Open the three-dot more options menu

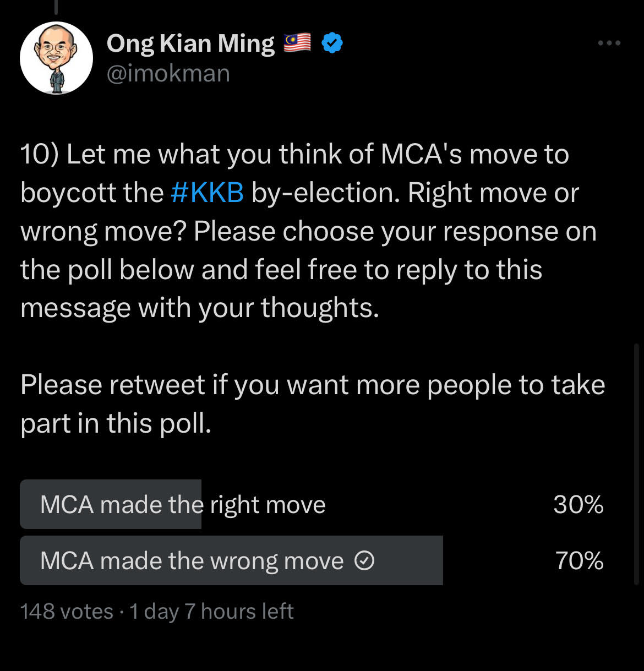pos(609,43)
